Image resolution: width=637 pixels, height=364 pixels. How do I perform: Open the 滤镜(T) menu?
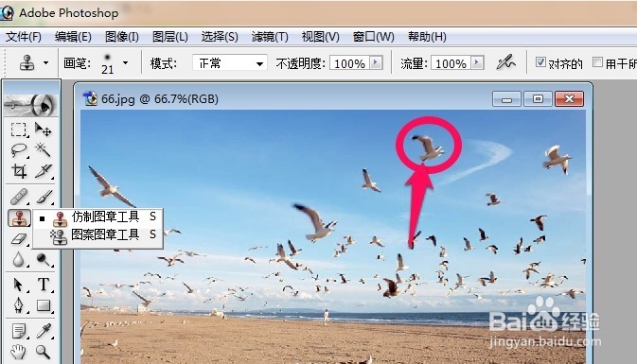(x=270, y=37)
